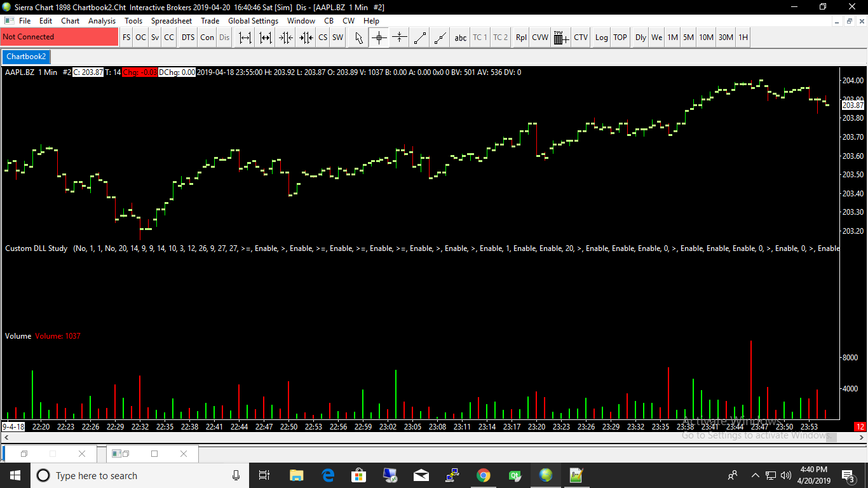Click the expand bar spacing icon

[245, 37]
